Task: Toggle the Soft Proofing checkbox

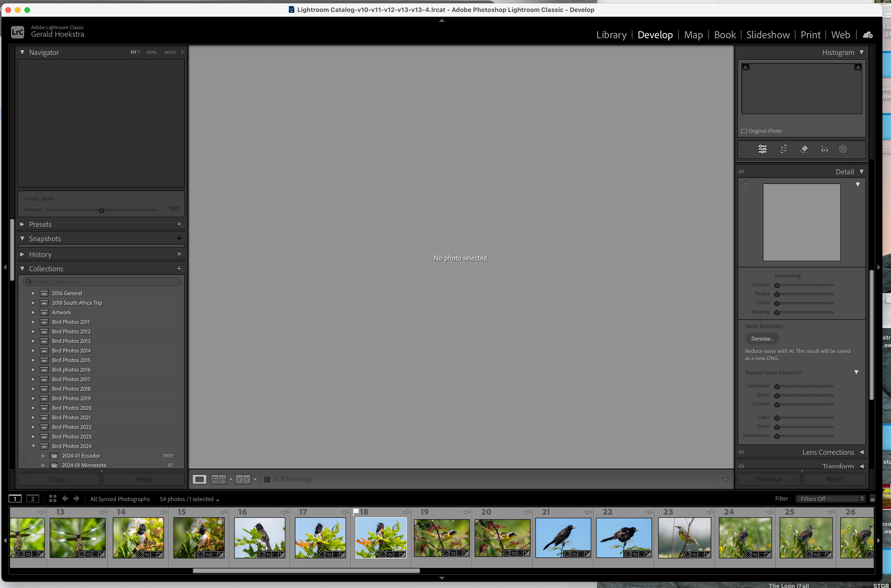Action: (x=267, y=479)
